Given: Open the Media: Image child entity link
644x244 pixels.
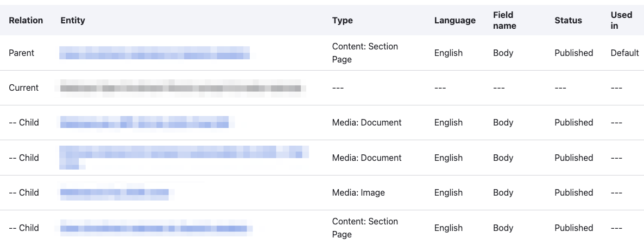Looking at the screenshot, I should point(114,192).
